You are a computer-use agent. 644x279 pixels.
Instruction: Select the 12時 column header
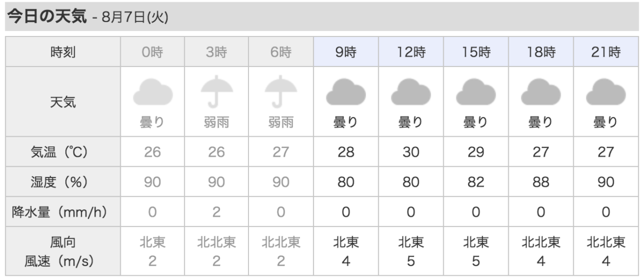[x=411, y=53]
